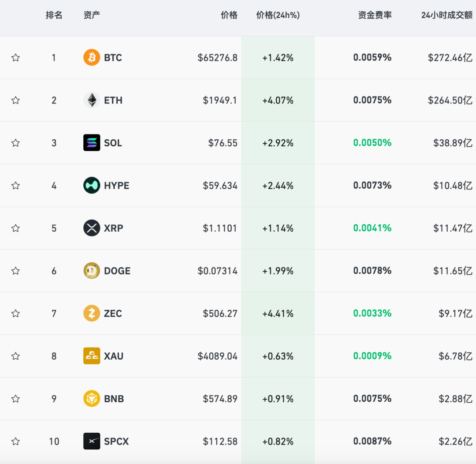Screen dimensions: 476x464
Task: Click funding rate 0.0059%
Action: (x=372, y=57)
